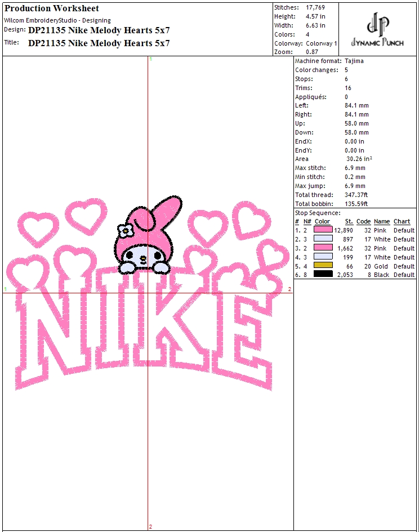Click the Height value 4.57 in
The image size is (419, 532).
coord(315,16)
